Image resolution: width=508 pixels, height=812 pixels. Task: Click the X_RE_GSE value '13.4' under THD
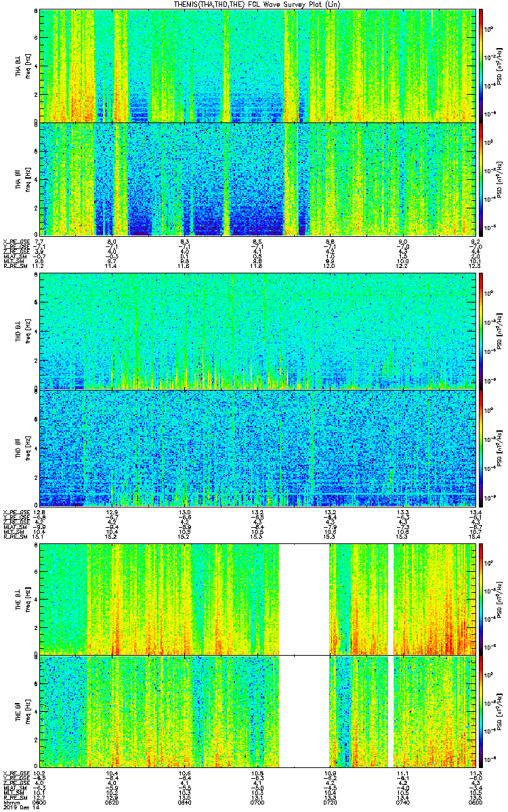point(475,512)
